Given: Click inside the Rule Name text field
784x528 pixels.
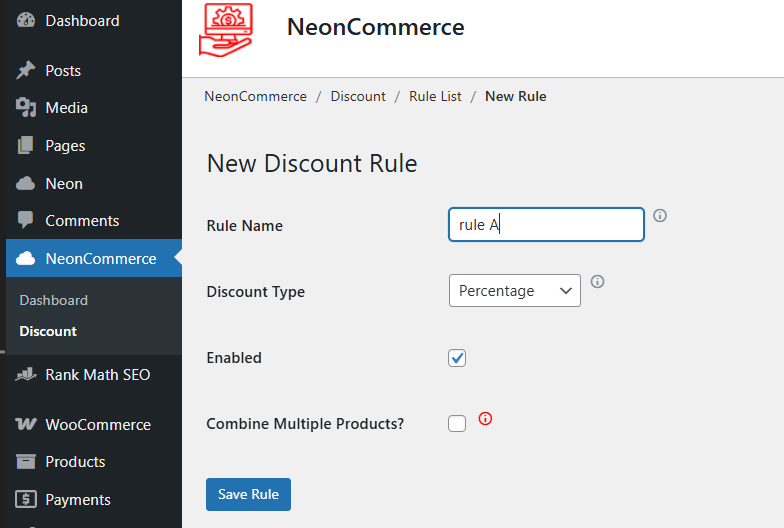Looking at the screenshot, I should [546, 225].
